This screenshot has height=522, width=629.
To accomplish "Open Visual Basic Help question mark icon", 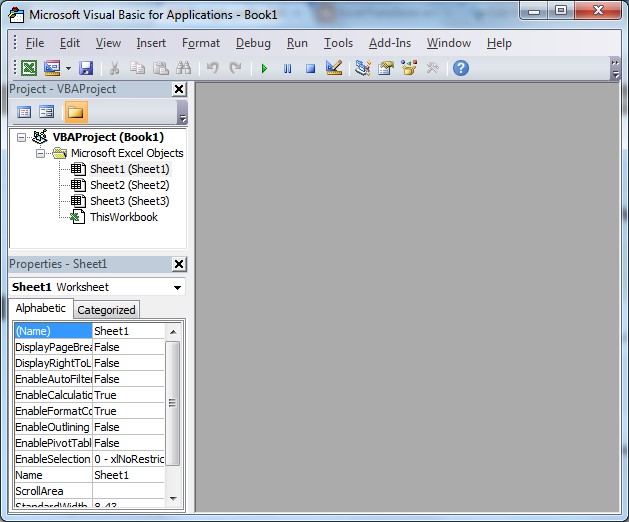I will point(461,68).
